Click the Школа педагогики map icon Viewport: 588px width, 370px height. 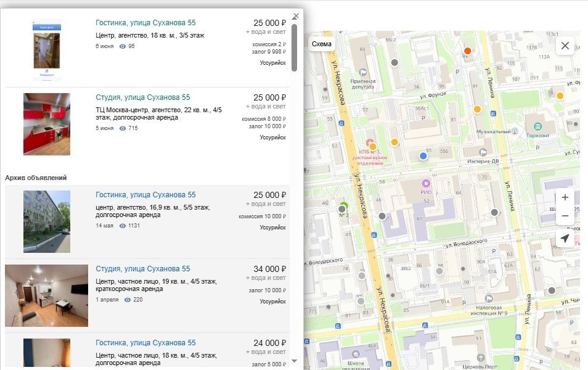pyautogui.click(x=355, y=354)
